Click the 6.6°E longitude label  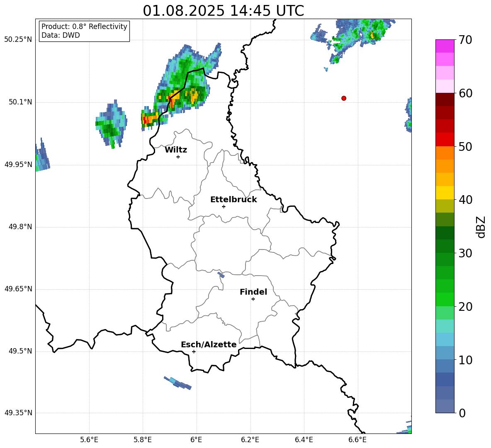(357, 440)
